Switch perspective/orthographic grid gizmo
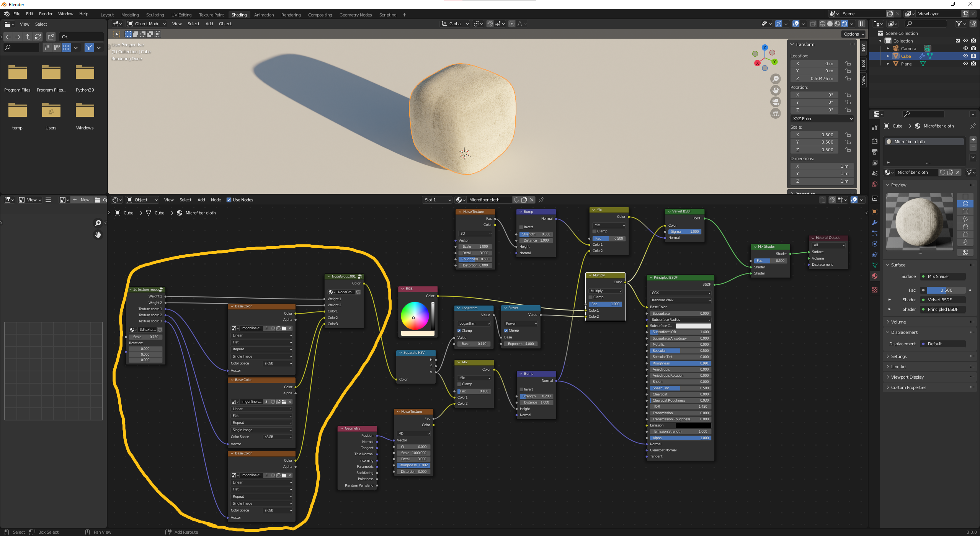This screenshot has height=536, width=980. [775, 113]
